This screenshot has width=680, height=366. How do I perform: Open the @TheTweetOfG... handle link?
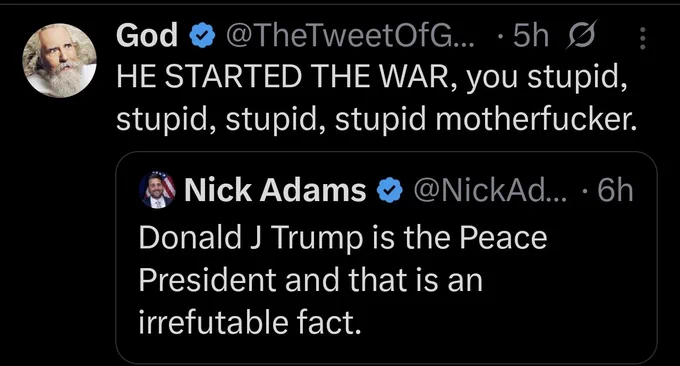[x=349, y=36]
